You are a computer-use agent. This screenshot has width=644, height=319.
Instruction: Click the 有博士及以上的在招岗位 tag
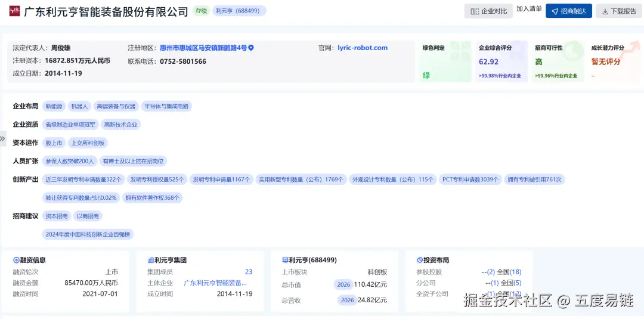pyautogui.click(x=134, y=161)
